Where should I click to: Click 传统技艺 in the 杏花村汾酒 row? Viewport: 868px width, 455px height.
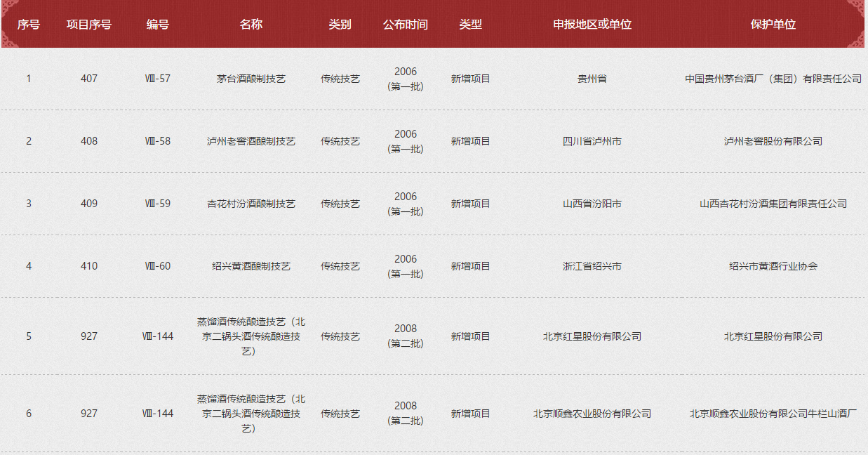(340, 204)
